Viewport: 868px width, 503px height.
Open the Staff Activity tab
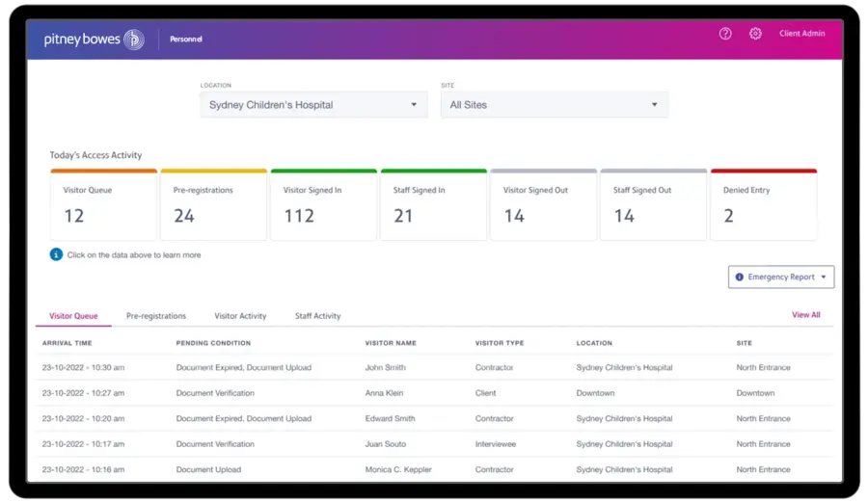317,316
